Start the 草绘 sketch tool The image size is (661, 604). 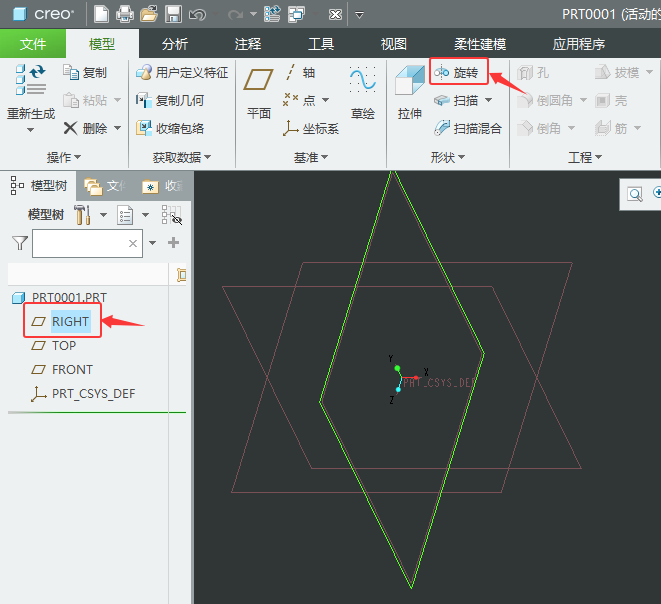point(363,93)
